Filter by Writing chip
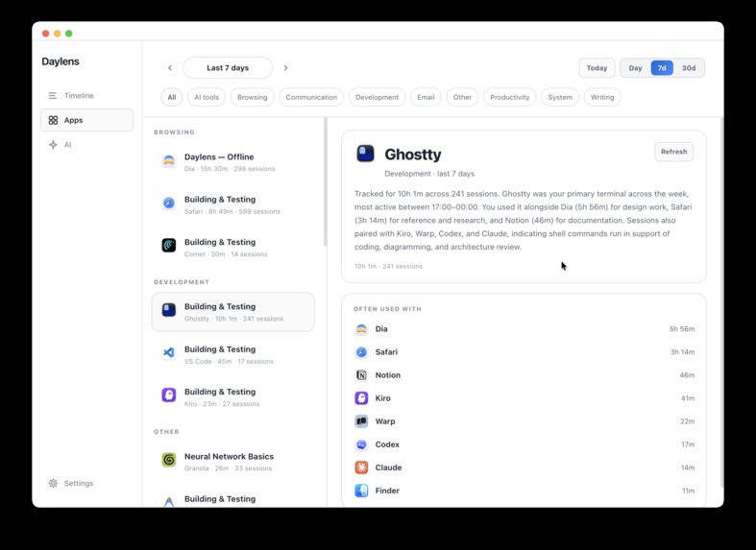Screen dimensions: 756x550 pos(602,97)
